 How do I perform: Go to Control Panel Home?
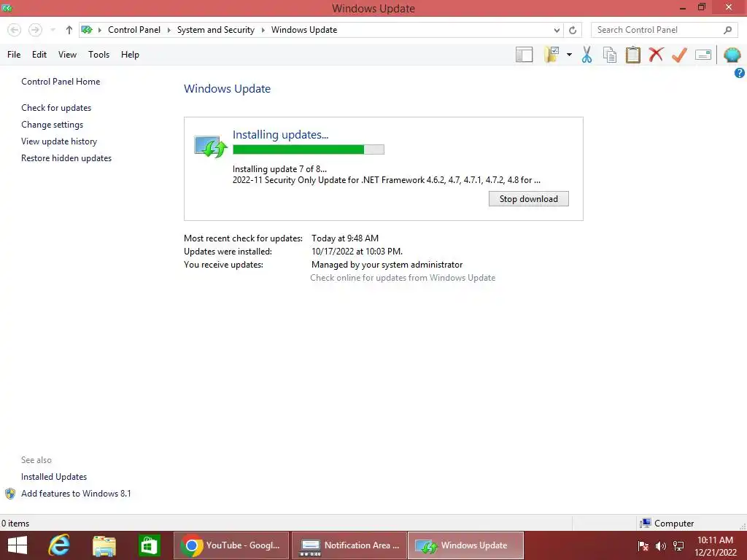tap(61, 82)
